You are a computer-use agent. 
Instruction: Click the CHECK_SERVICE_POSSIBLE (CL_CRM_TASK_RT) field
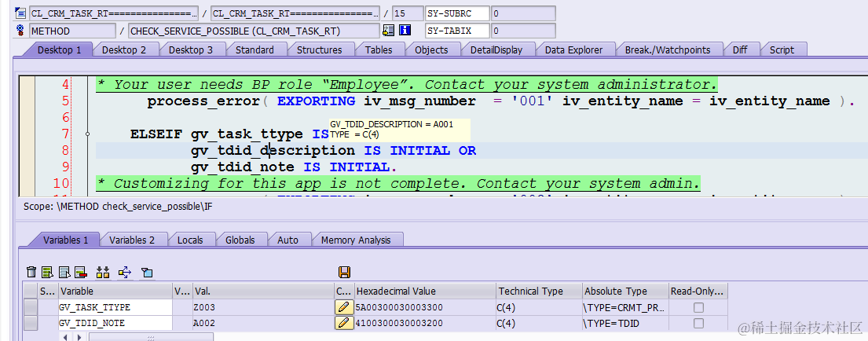pos(254,31)
